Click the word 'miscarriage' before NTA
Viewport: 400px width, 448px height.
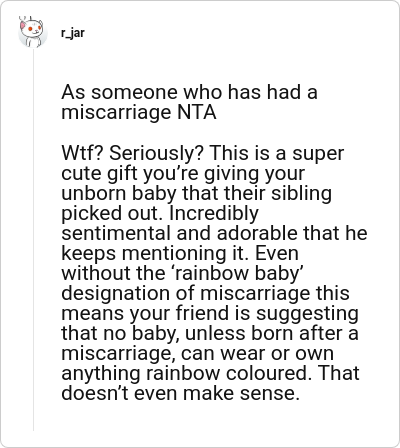tap(116, 113)
